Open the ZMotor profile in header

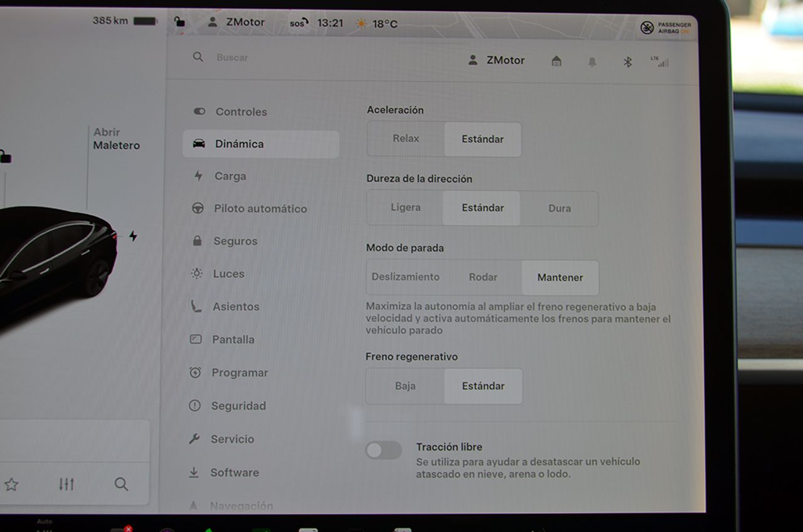point(497,60)
